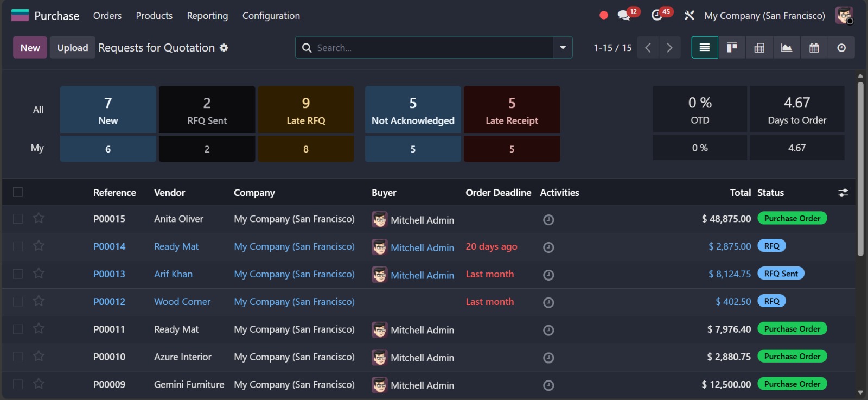The width and height of the screenshot is (868, 400).
Task: Open the Reporting menu
Action: 207,16
